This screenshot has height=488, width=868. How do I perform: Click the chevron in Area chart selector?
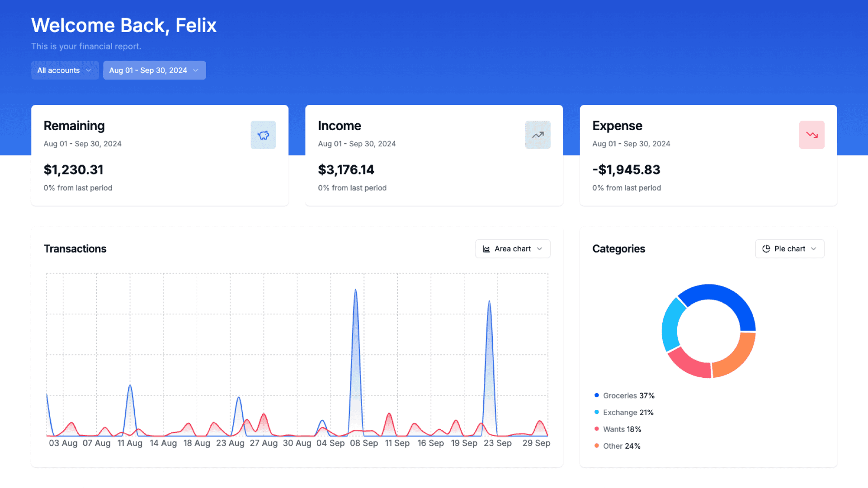[540, 249]
